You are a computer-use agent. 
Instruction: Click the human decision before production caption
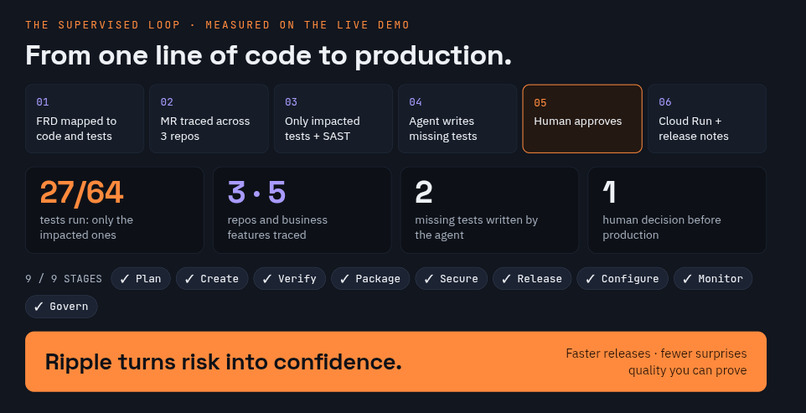(662, 227)
